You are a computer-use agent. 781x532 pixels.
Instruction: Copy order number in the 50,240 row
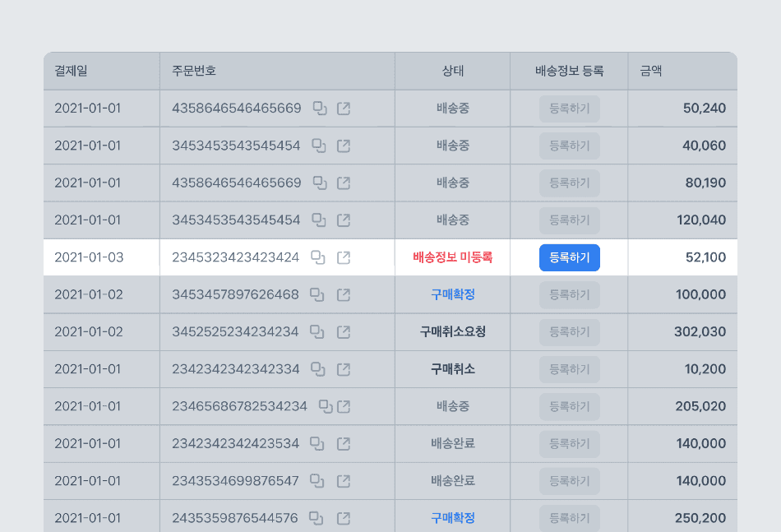(x=320, y=108)
